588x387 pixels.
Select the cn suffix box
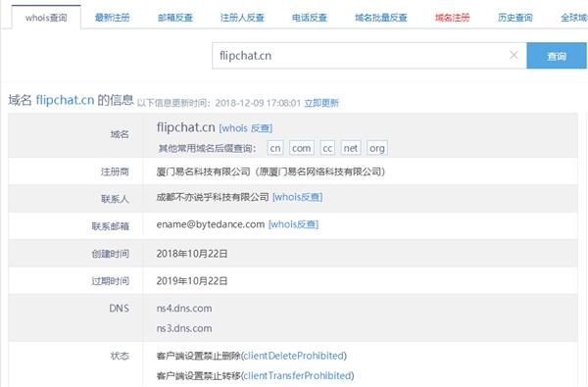coord(275,148)
